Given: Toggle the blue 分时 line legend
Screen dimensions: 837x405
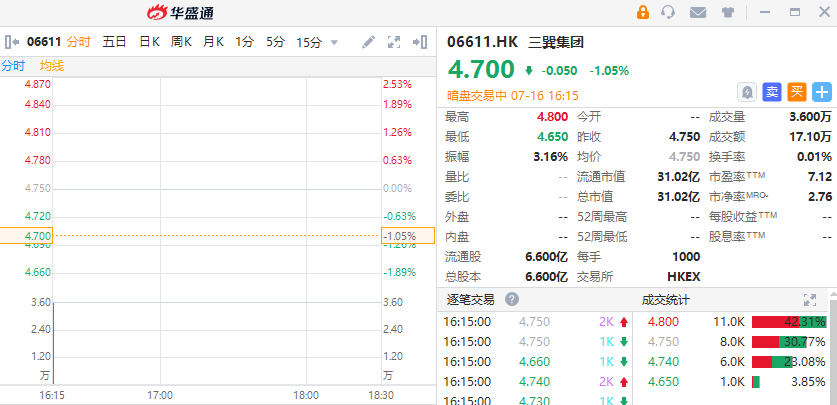Looking at the screenshot, I should pos(13,65).
